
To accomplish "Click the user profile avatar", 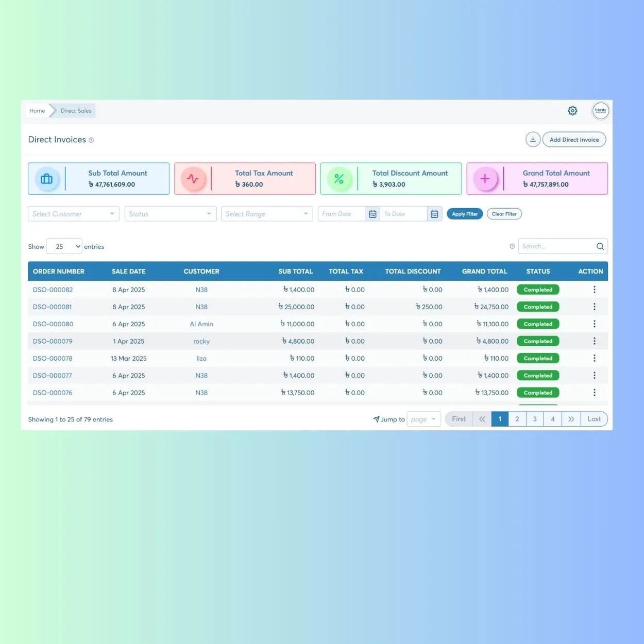I will (x=600, y=110).
